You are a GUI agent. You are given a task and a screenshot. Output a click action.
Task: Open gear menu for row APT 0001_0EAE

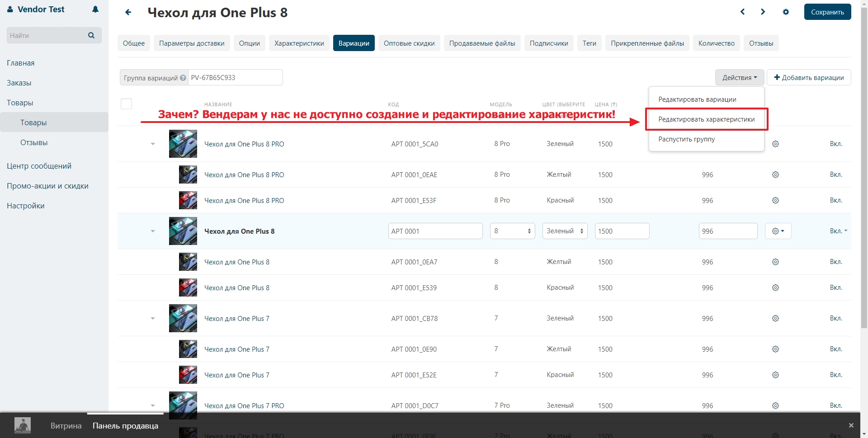coord(775,174)
